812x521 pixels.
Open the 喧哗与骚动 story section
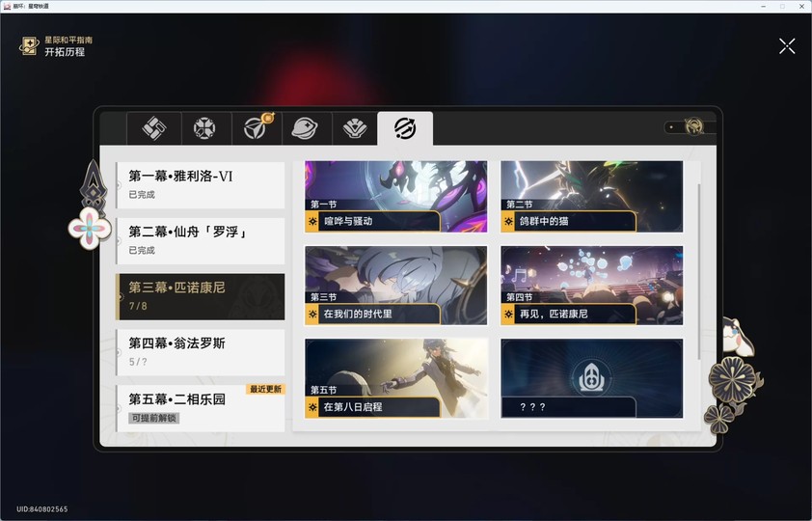(395, 197)
